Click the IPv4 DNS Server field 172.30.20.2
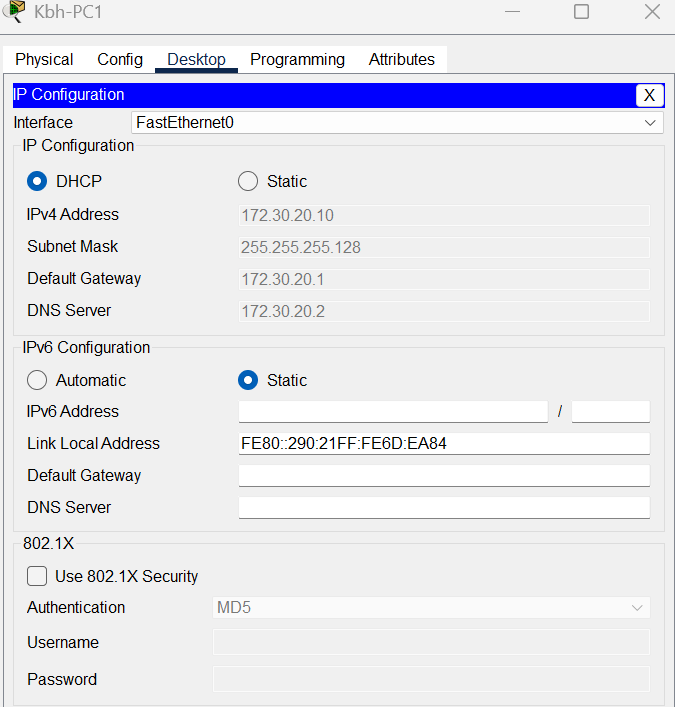The width and height of the screenshot is (675, 707). click(x=444, y=312)
